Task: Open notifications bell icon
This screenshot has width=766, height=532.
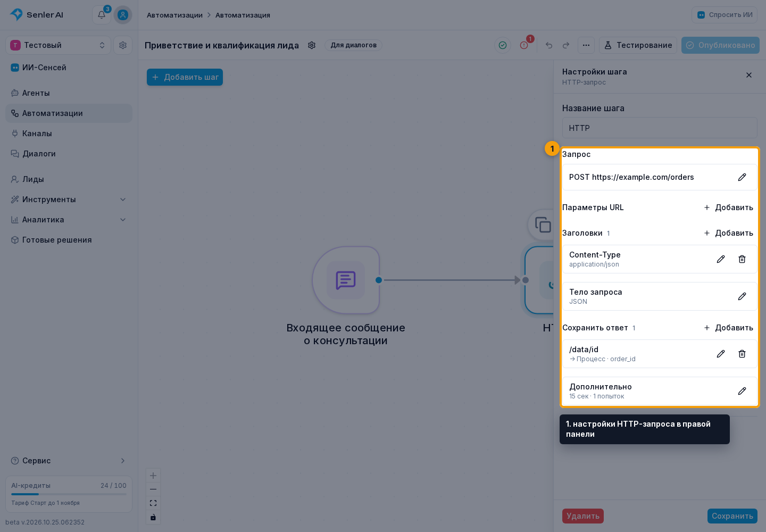Action: pyautogui.click(x=102, y=15)
